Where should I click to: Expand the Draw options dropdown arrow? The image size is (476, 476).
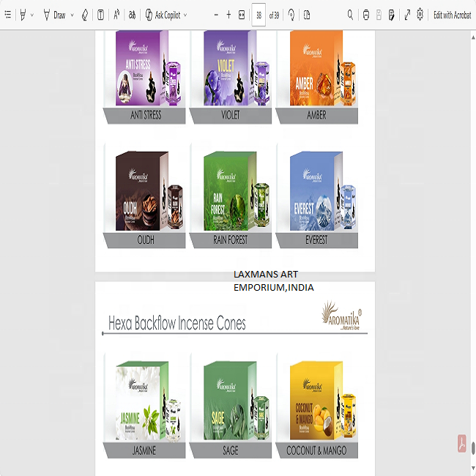[72, 15]
